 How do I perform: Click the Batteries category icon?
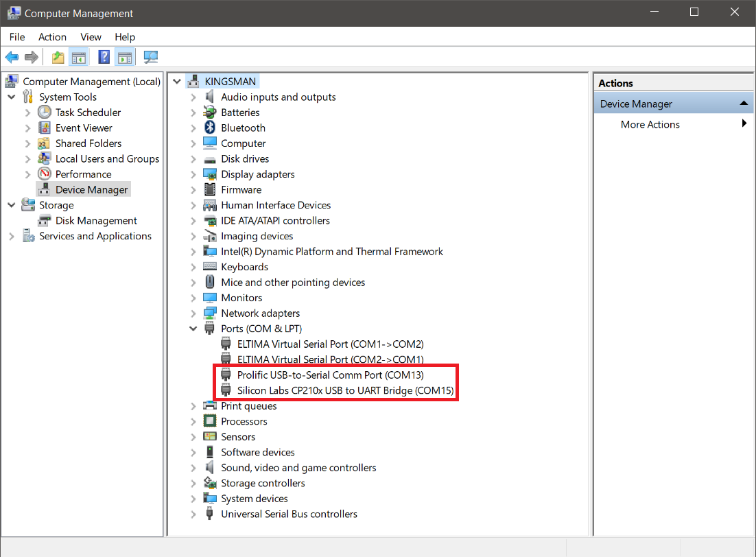tap(210, 112)
